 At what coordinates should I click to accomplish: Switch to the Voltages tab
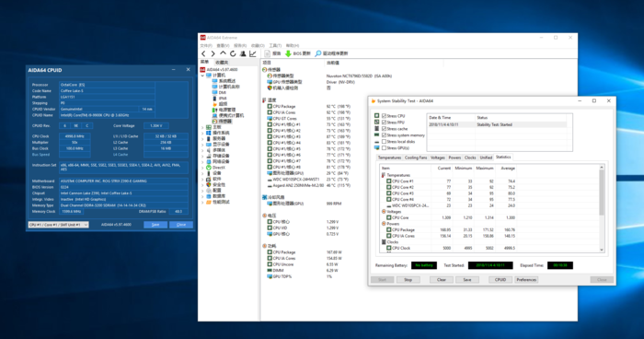[437, 158]
